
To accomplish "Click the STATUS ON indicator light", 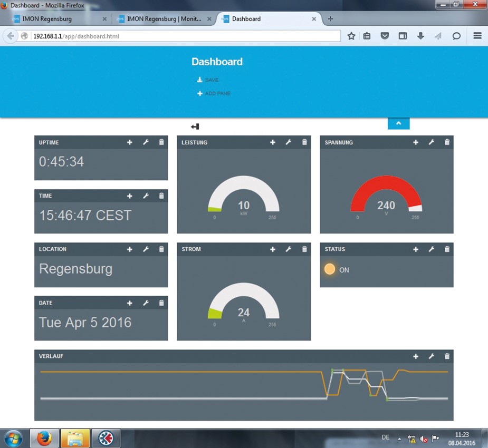I will pyautogui.click(x=330, y=269).
